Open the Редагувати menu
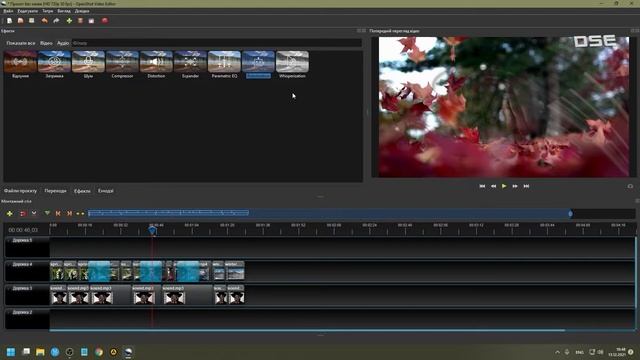The image size is (640, 360). coord(28,11)
